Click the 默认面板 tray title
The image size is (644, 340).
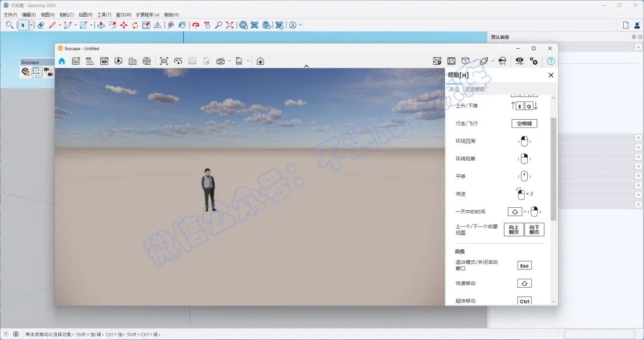500,37
